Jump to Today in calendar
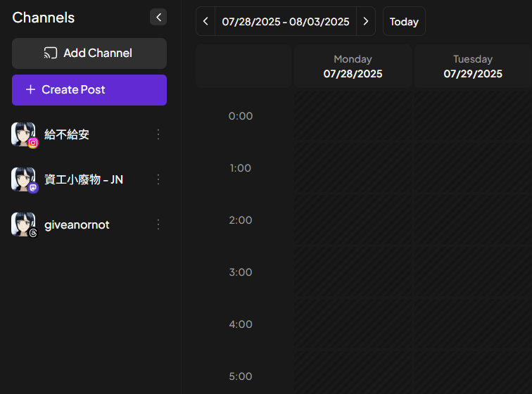The image size is (532, 394). pyautogui.click(x=404, y=22)
